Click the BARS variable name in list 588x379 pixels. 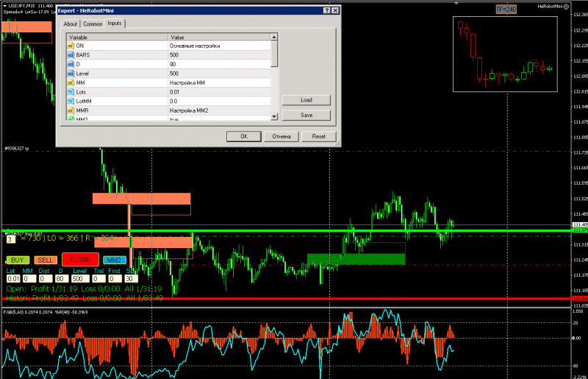point(83,55)
